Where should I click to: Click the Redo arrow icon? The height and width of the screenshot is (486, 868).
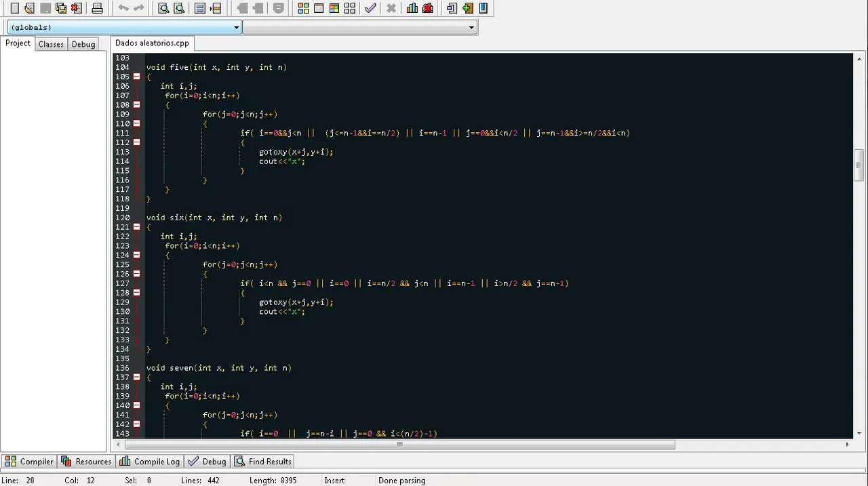tap(138, 8)
